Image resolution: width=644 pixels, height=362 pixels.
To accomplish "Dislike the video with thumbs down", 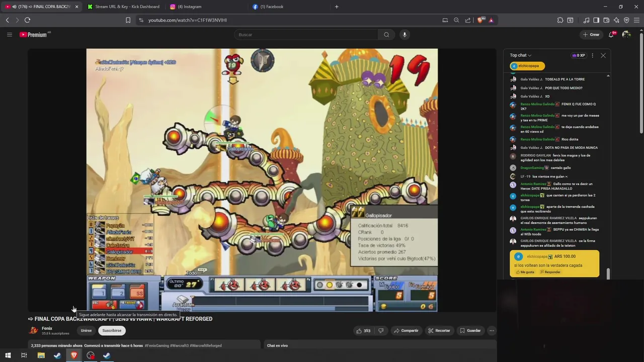I will point(381,330).
